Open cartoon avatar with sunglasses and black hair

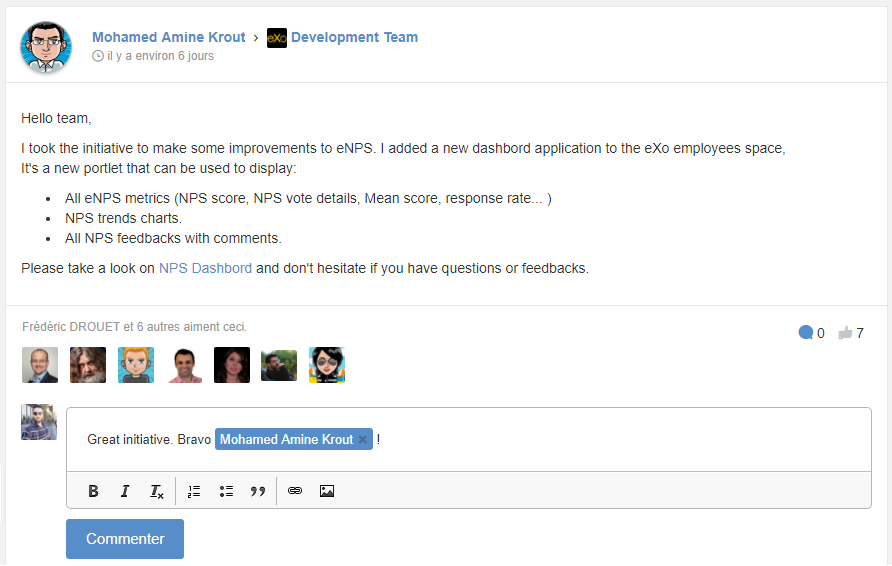(327, 365)
